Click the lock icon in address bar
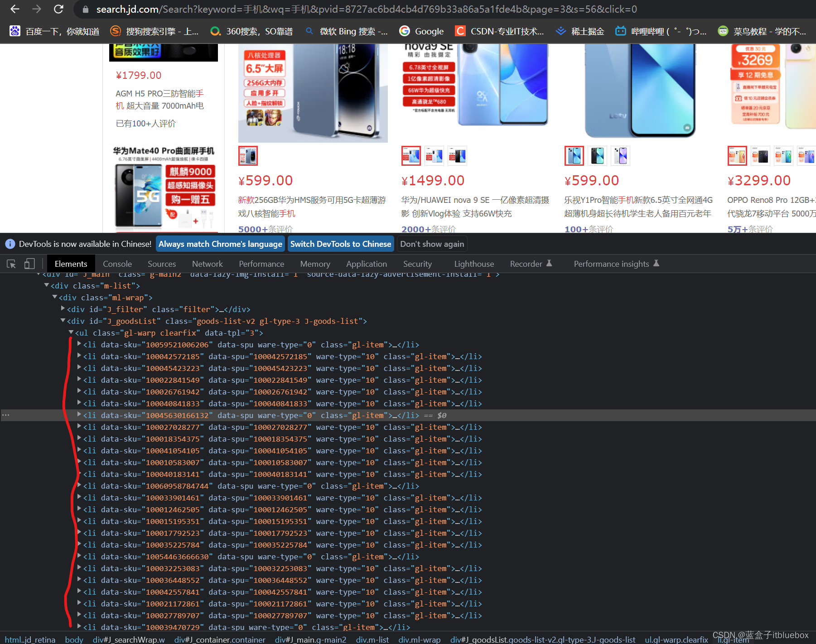 tap(86, 9)
